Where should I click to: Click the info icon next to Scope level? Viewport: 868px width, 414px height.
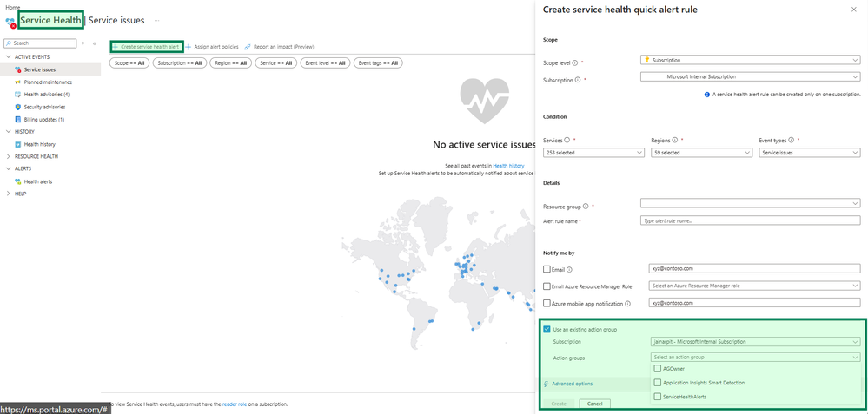pyautogui.click(x=574, y=62)
